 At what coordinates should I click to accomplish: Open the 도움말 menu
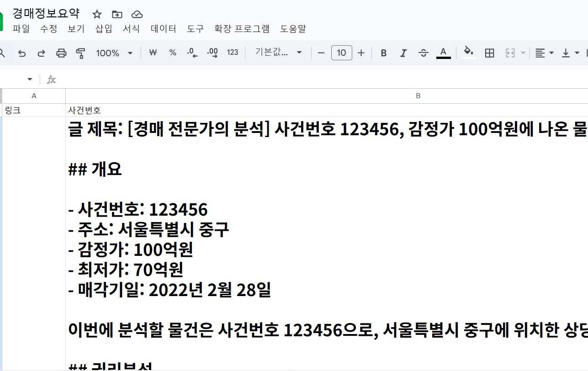(x=293, y=29)
